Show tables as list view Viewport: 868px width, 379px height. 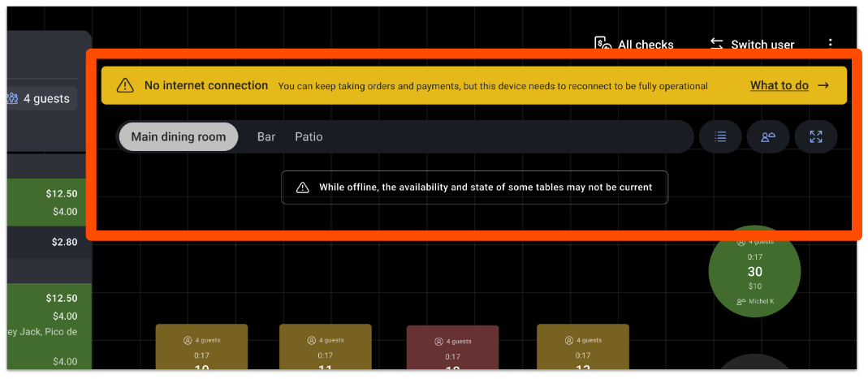[x=720, y=137]
